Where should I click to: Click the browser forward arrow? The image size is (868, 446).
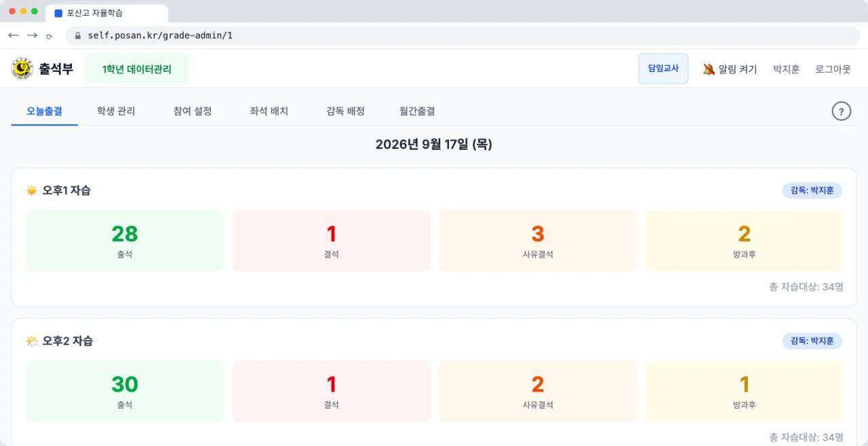[32, 35]
